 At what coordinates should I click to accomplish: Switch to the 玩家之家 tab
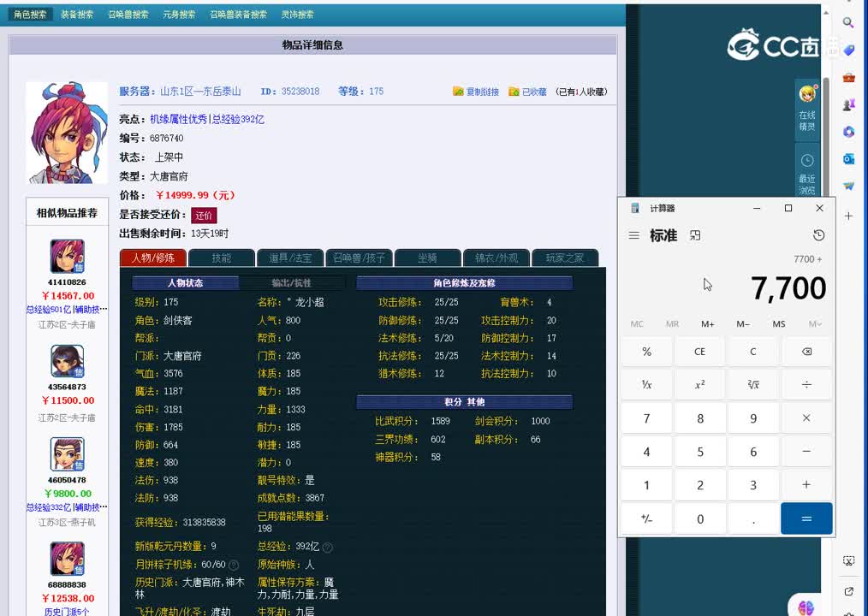[565, 258]
